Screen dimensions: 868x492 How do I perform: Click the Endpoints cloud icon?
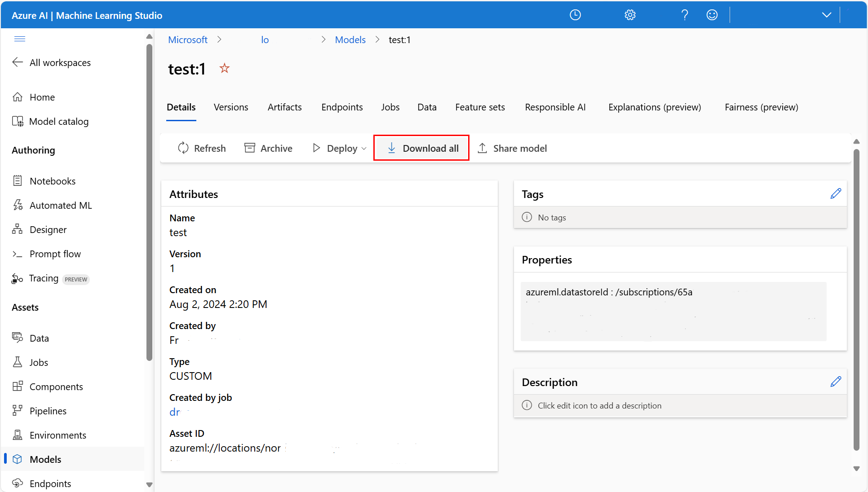click(18, 483)
